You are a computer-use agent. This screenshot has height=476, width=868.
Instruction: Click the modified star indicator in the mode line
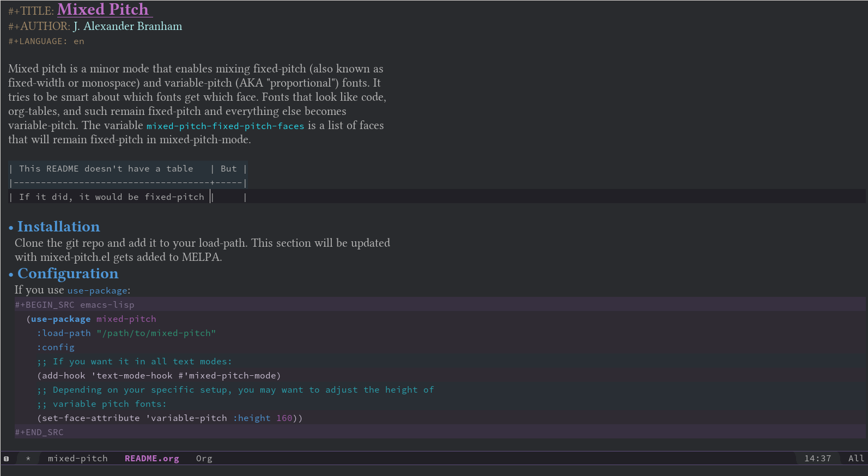pyautogui.click(x=28, y=459)
